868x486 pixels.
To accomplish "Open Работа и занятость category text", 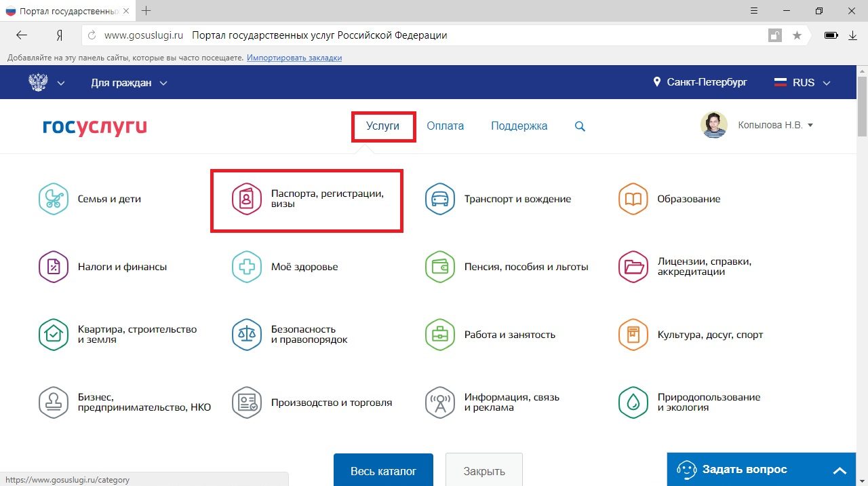I will click(510, 335).
